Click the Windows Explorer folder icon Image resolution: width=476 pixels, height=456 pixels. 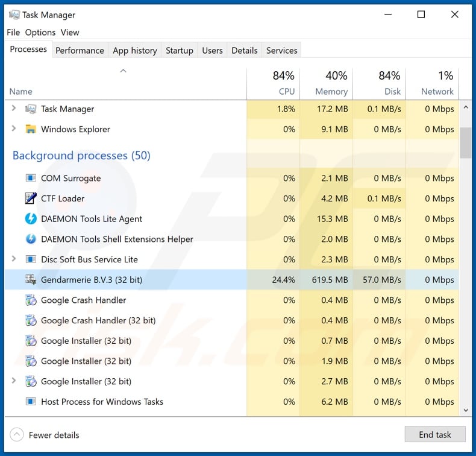31,129
